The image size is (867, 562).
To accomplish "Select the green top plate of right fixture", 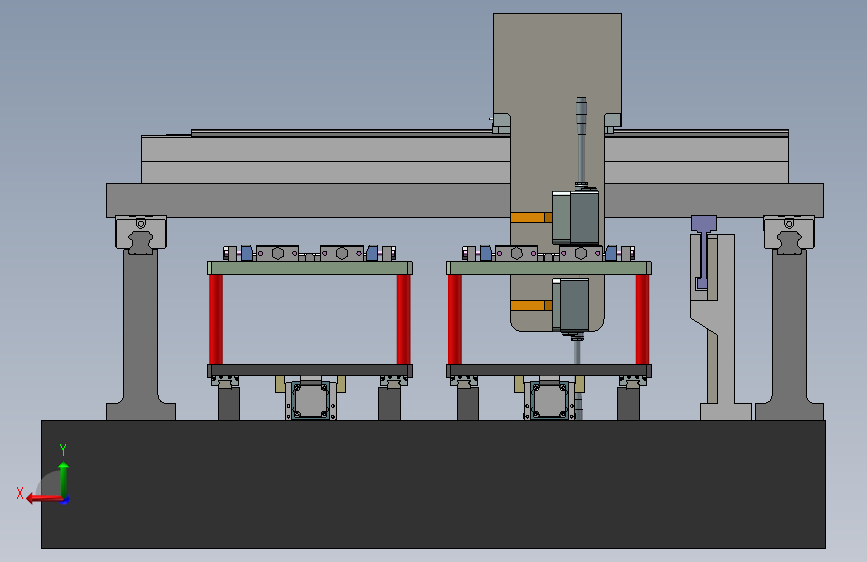I will [549, 268].
